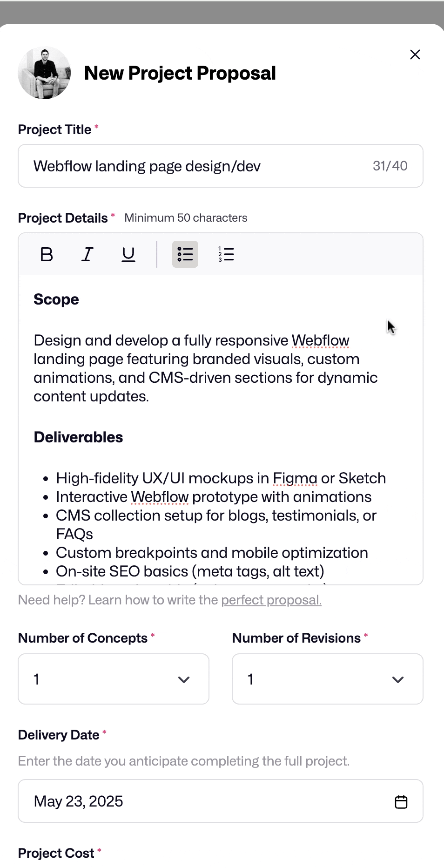
Task: Toggle underline formatting in the editor
Action: (128, 254)
